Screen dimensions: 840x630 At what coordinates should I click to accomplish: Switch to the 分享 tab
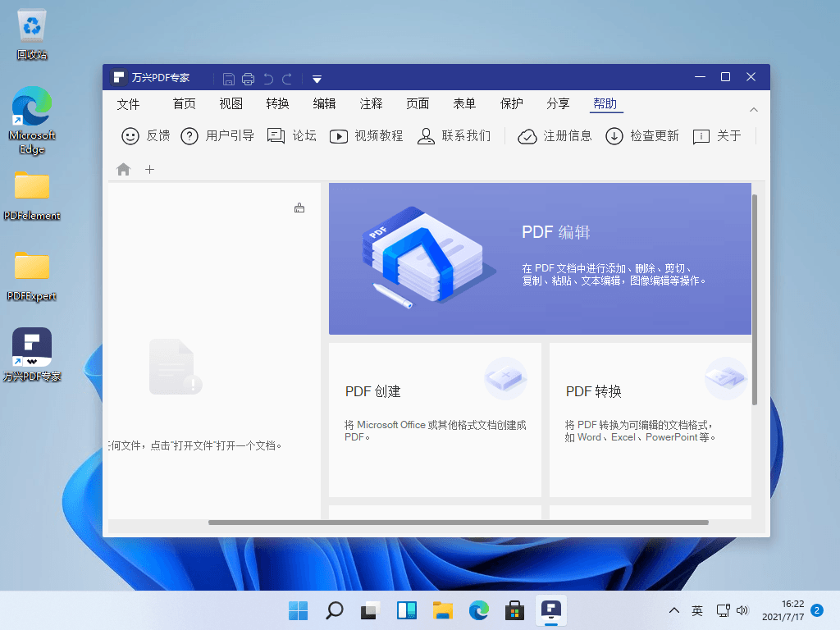click(x=558, y=104)
